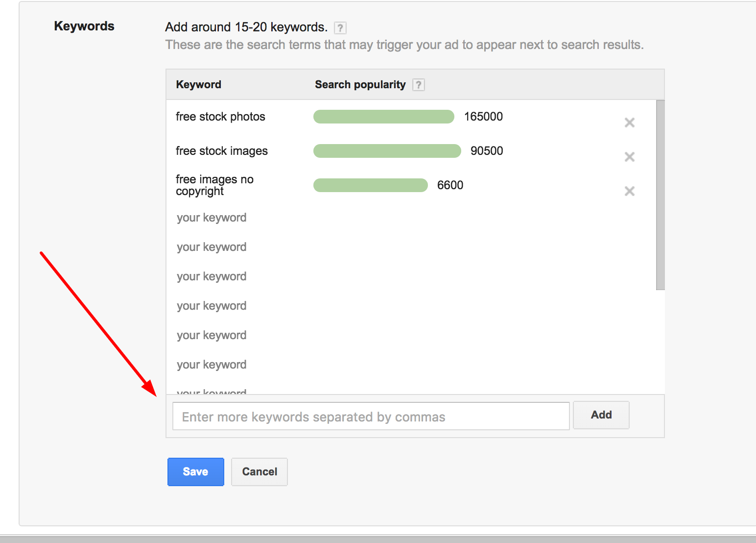756x543 pixels.
Task: Click the Keyword column header
Action: coord(198,85)
